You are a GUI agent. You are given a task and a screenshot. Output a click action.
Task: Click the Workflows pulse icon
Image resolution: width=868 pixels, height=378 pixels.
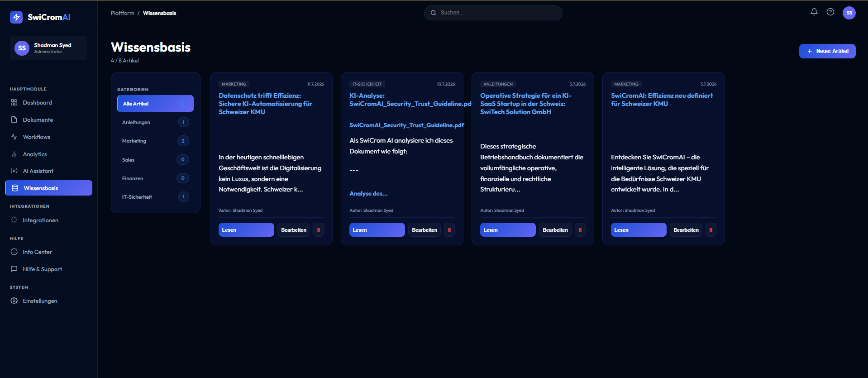(x=14, y=137)
